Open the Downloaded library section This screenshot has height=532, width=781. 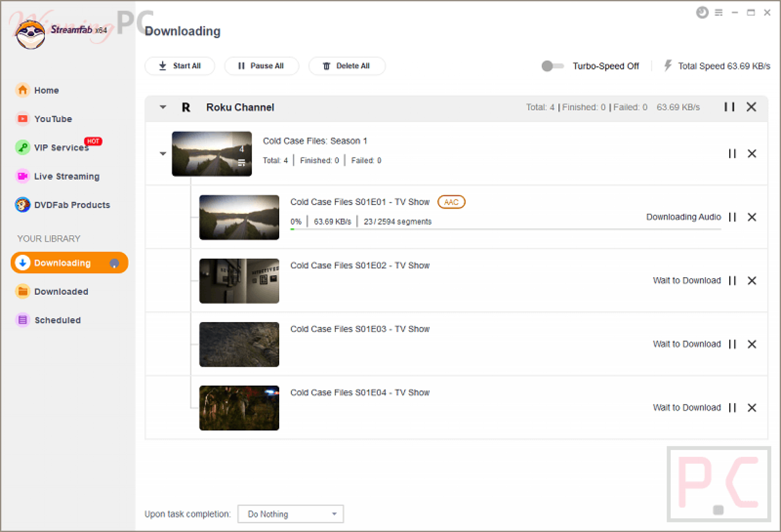[52, 292]
